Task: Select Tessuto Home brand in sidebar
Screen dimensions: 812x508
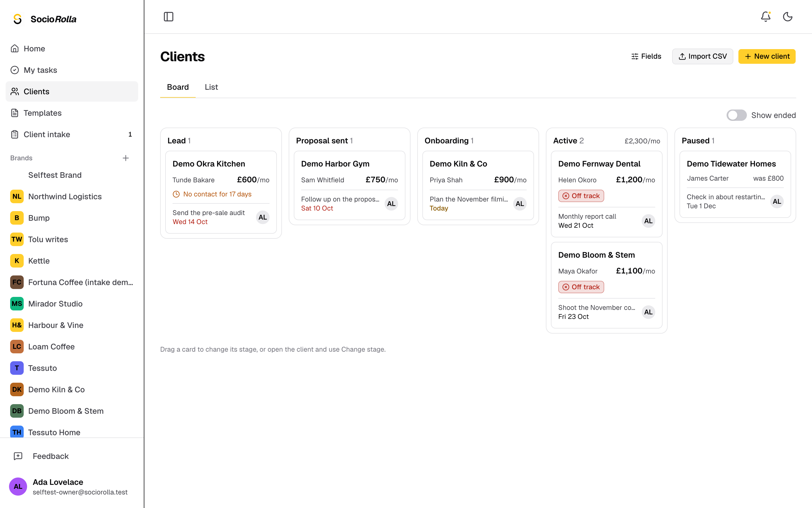Action: click(x=72, y=432)
